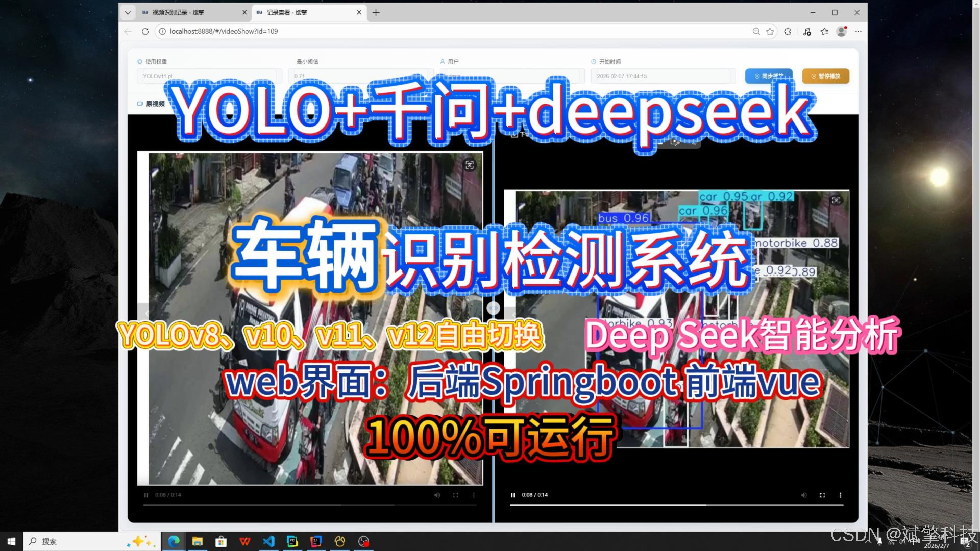The width and height of the screenshot is (980, 551).
Task: Open the browser extensions puzzle icon
Action: [788, 32]
